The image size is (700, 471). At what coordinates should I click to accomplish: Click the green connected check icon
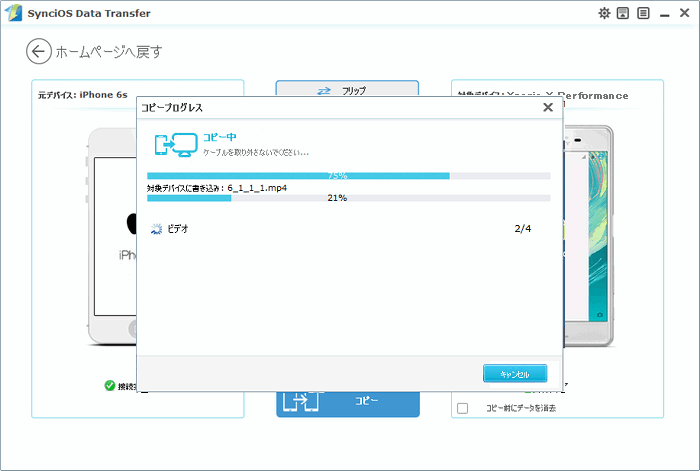pos(110,385)
